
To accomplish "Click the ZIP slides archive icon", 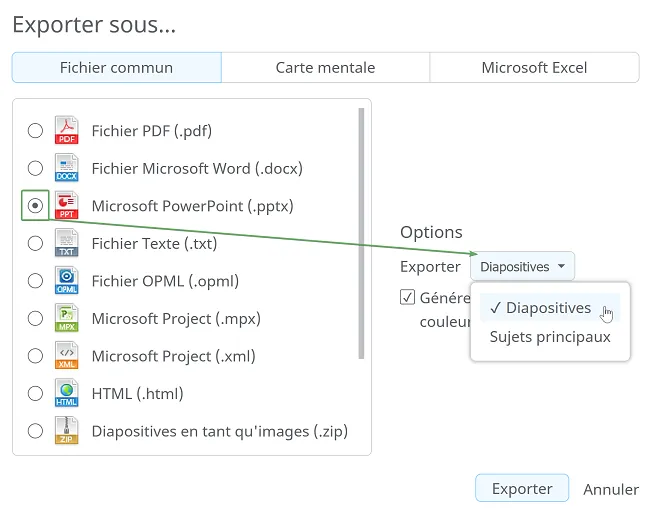I will [66, 431].
